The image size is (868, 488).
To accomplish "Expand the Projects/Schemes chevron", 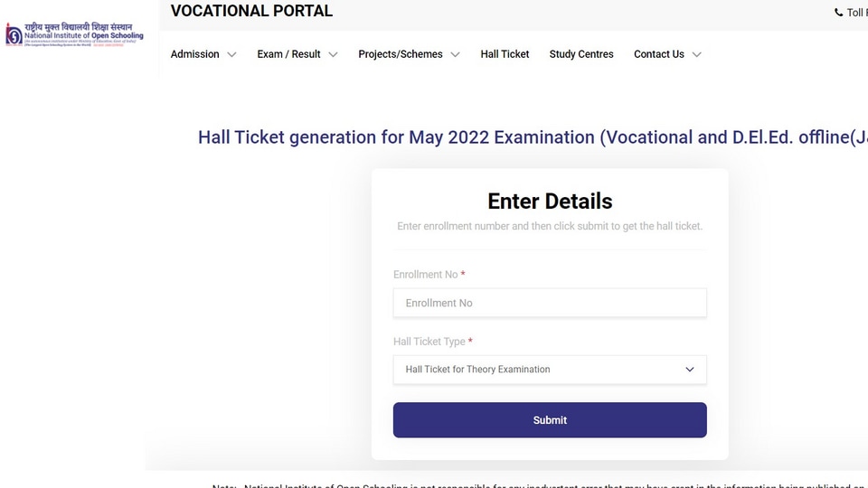I will pyautogui.click(x=455, y=54).
